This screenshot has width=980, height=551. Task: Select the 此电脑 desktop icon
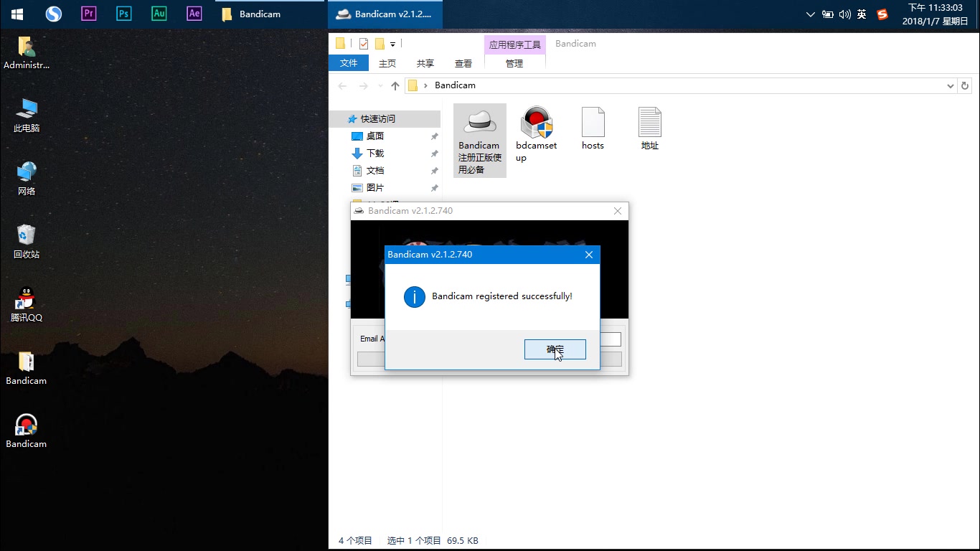click(27, 116)
